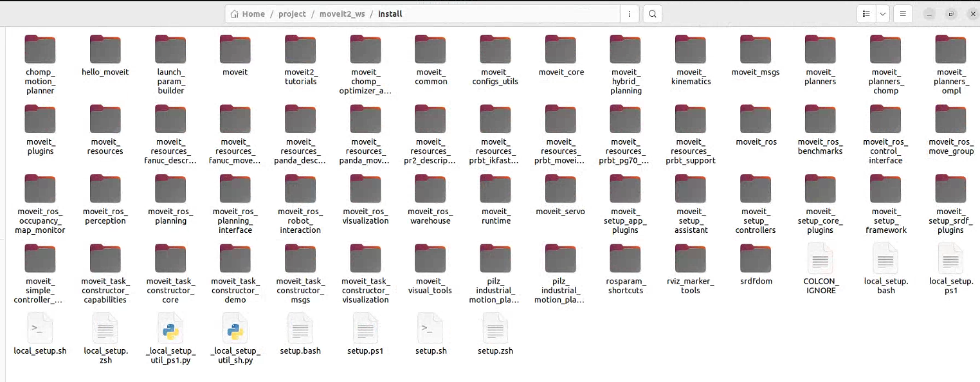
Task: Navigate to moveit2_ws in path bar
Action: click(x=341, y=14)
